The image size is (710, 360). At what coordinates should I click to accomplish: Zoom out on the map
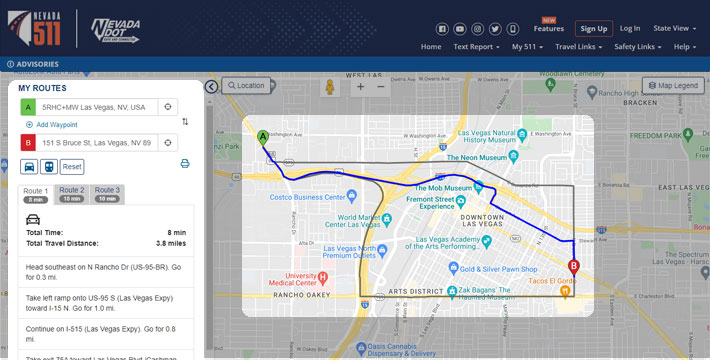381,86
